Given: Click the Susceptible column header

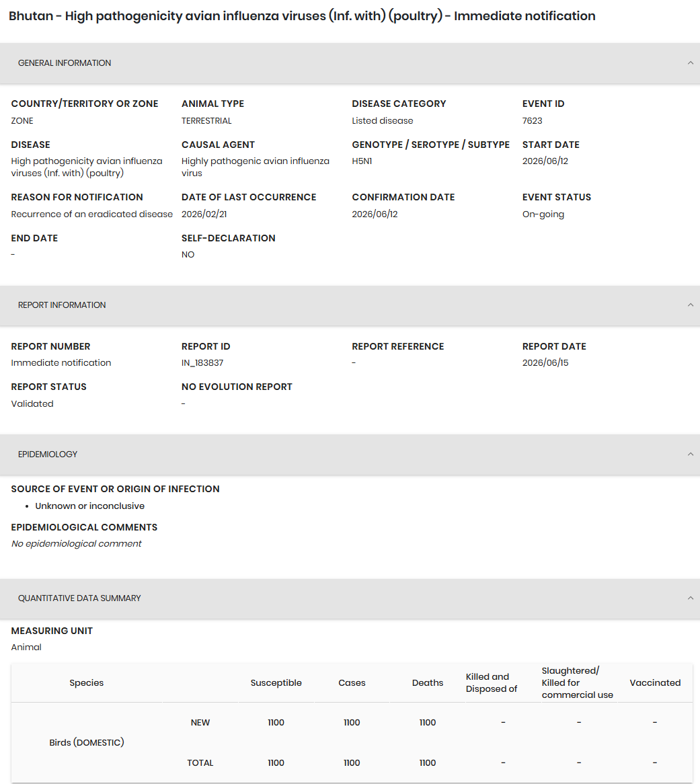Looking at the screenshot, I should [x=276, y=683].
